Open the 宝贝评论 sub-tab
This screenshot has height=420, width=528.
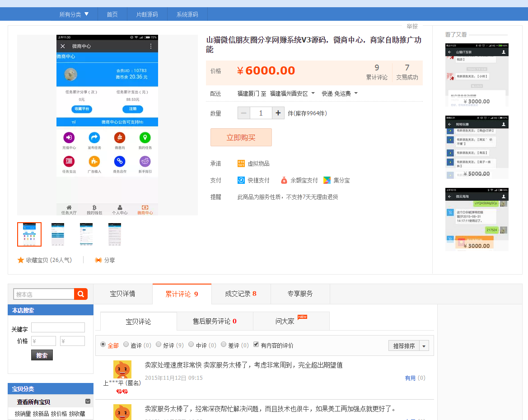click(x=138, y=322)
